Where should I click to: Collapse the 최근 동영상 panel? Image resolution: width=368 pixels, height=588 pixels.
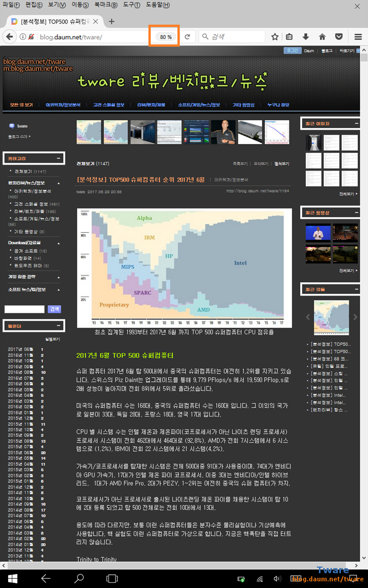coord(356,213)
